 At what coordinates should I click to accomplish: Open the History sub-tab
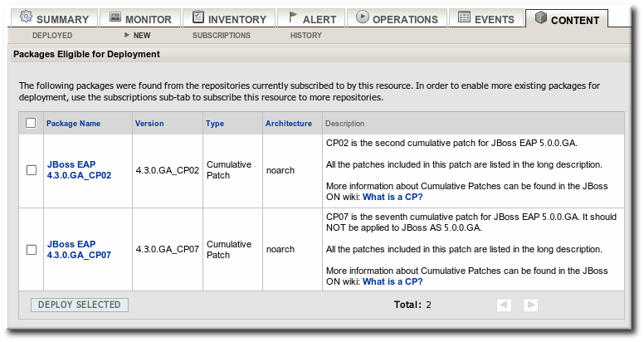tap(306, 36)
